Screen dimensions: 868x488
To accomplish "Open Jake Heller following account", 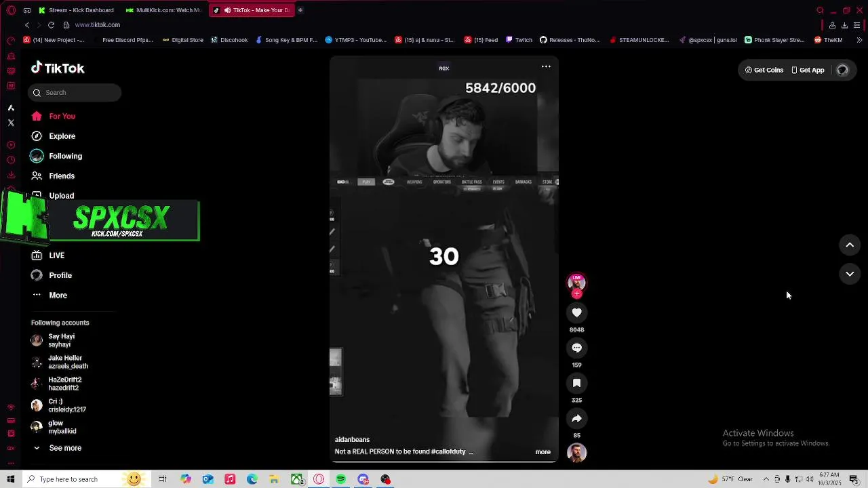I will point(60,362).
